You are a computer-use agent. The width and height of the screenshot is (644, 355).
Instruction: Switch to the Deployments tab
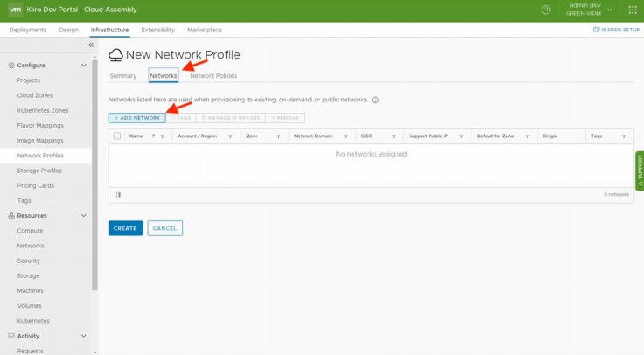point(28,30)
